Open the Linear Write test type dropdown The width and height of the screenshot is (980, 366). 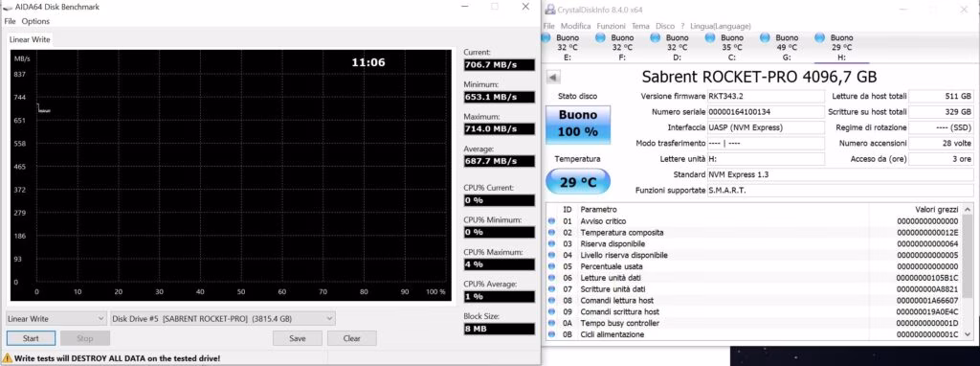click(56, 318)
